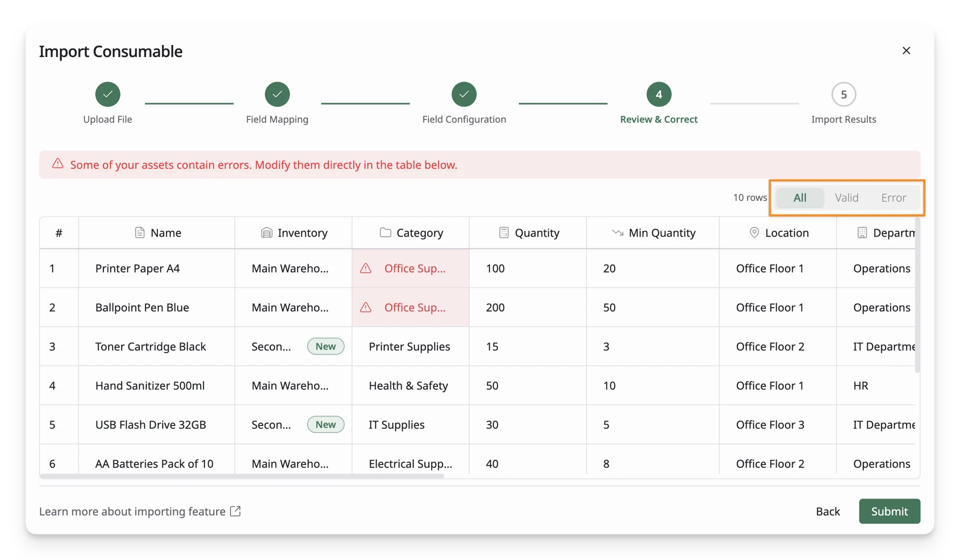The image size is (960, 560).
Task: Click the Field Configuration step checkmark circle
Action: [x=464, y=94]
